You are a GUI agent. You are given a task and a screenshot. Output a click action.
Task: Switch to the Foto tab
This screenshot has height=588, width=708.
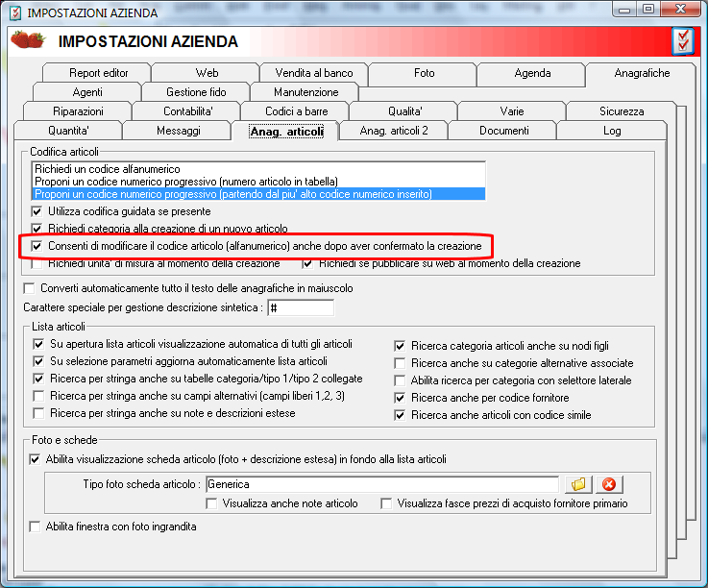click(424, 73)
